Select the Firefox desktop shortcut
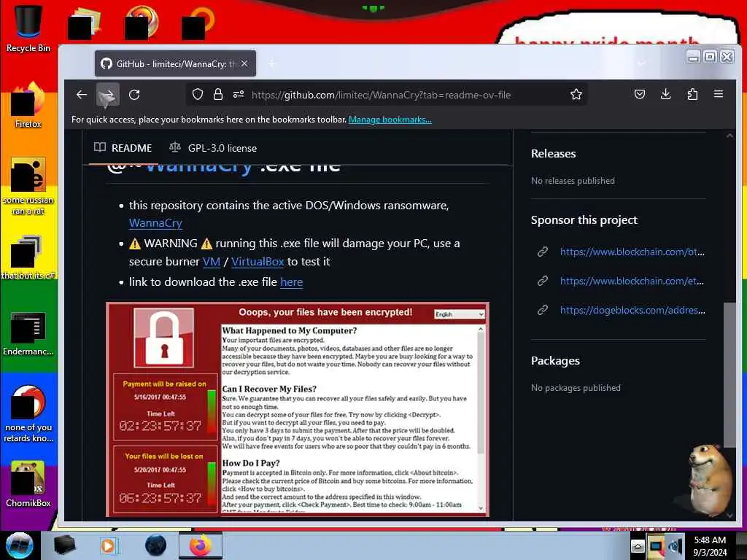 [28, 106]
